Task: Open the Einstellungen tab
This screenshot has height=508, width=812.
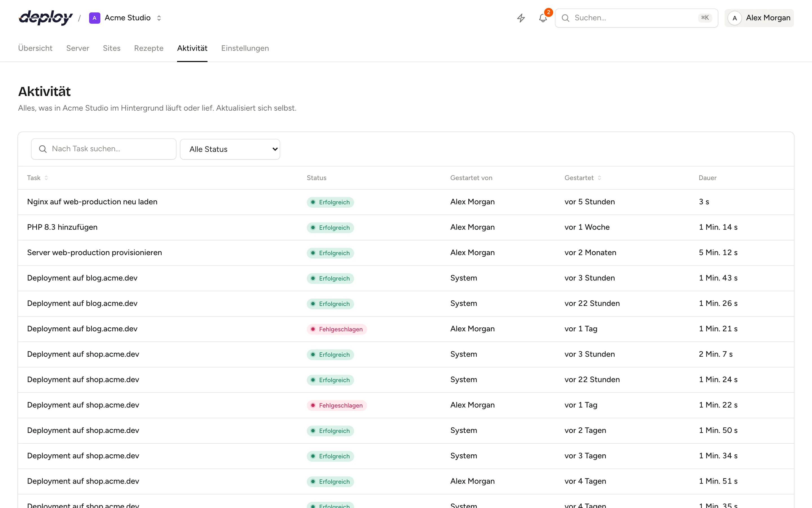Action: point(245,48)
